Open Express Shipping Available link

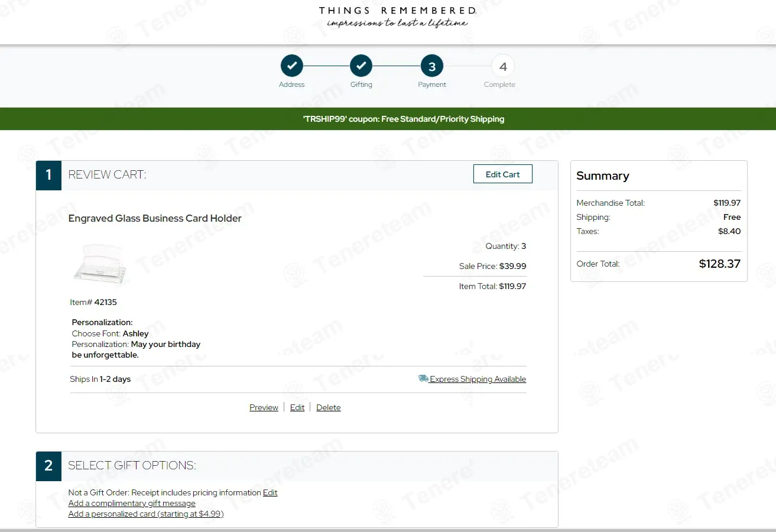coord(478,379)
